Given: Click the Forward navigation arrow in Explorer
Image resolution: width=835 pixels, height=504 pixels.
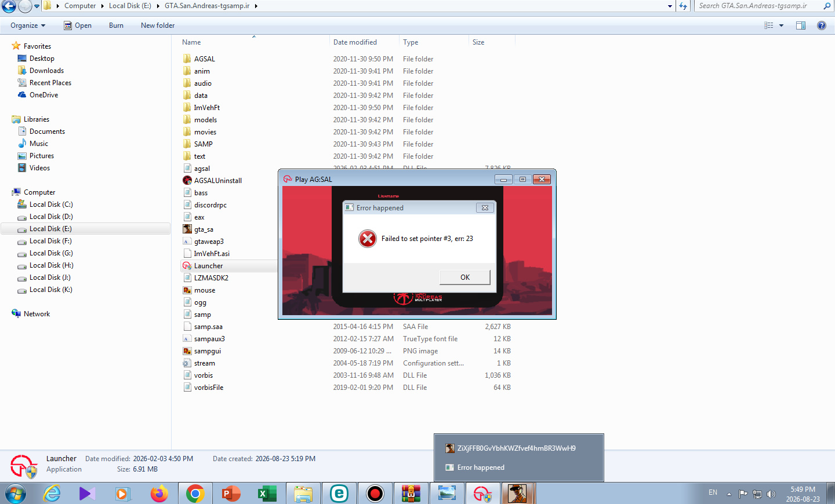Looking at the screenshot, I should pyautogui.click(x=25, y=6).
